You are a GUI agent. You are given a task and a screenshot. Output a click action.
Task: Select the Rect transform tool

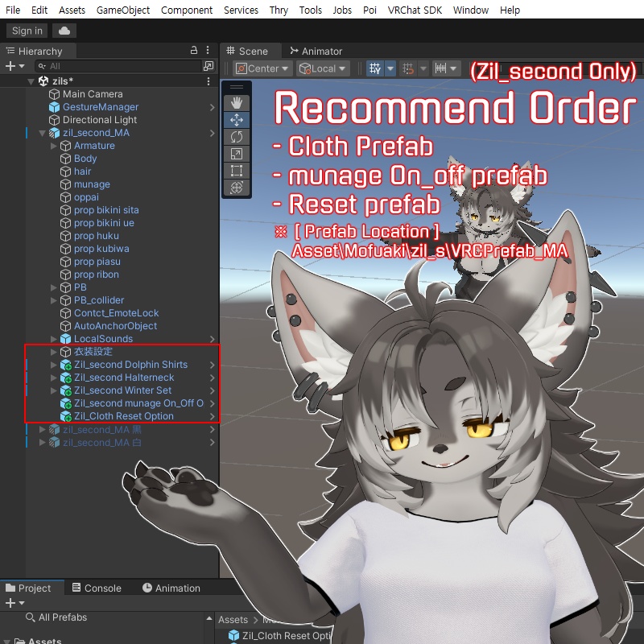[236, 171]
